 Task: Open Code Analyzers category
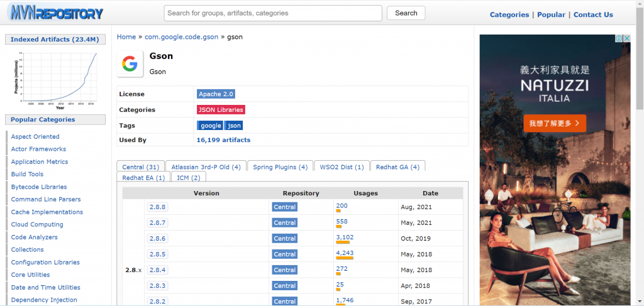[35, 237]
